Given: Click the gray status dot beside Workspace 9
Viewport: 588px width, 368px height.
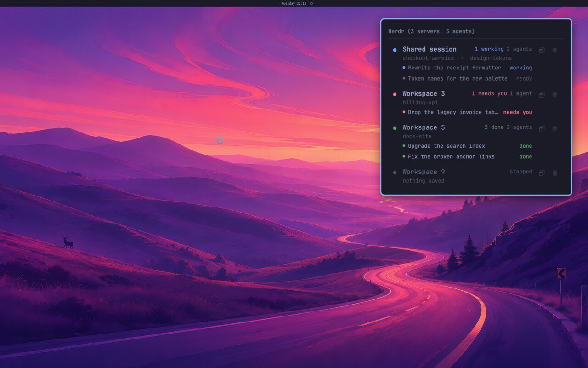Looking at the screenshot, I should [395, 172].
